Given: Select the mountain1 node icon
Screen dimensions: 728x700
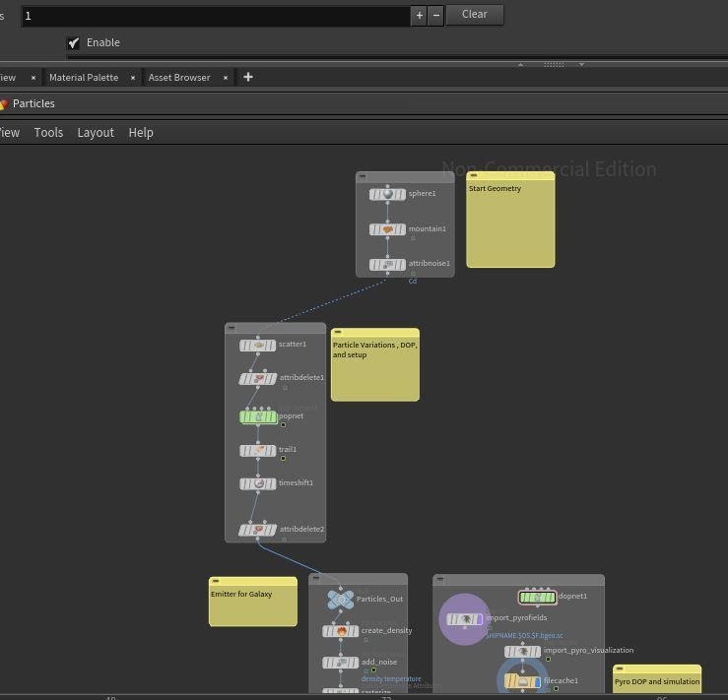Looking at the screenshot, I should pyautogui.click(x=387, y=229).
